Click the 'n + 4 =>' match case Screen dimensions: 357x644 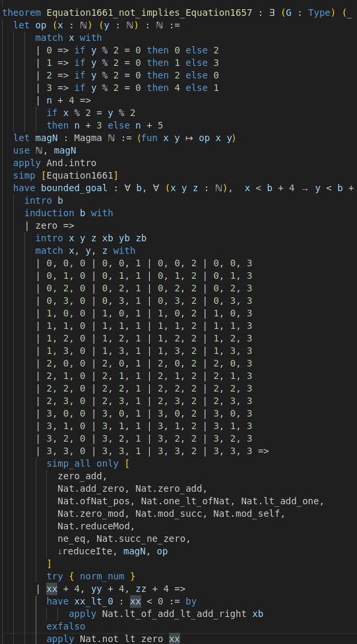point(68,100)
